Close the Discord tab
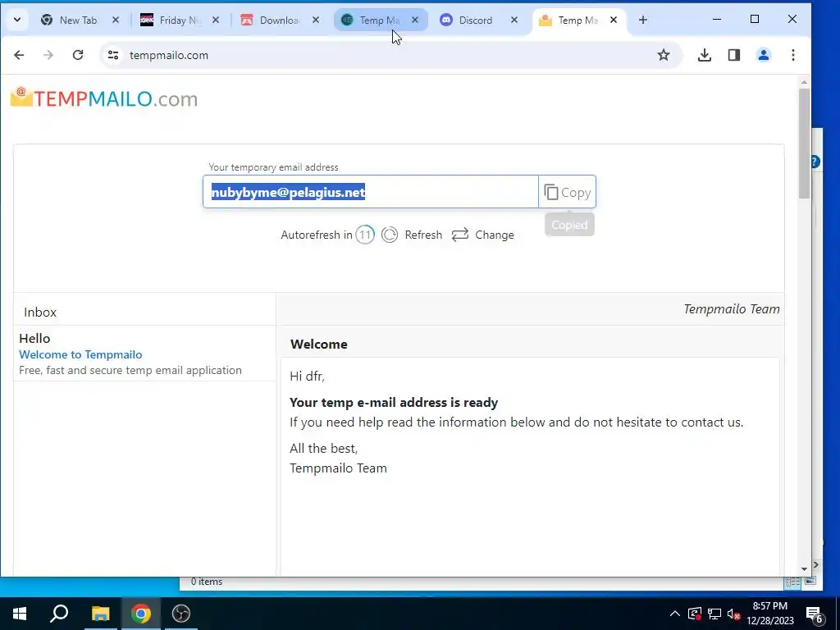Viewport: 840px width, 630px height. click(514, 21)
